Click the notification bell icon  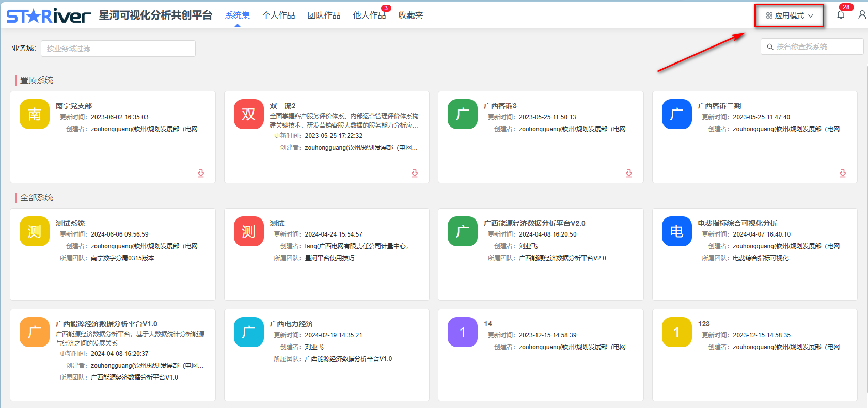point(841,15)
